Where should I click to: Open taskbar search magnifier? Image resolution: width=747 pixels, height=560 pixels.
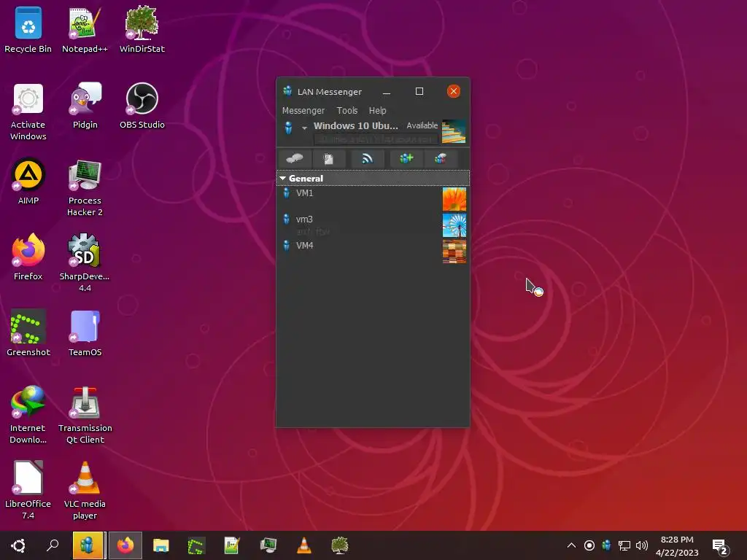click(x=53, y=545)
